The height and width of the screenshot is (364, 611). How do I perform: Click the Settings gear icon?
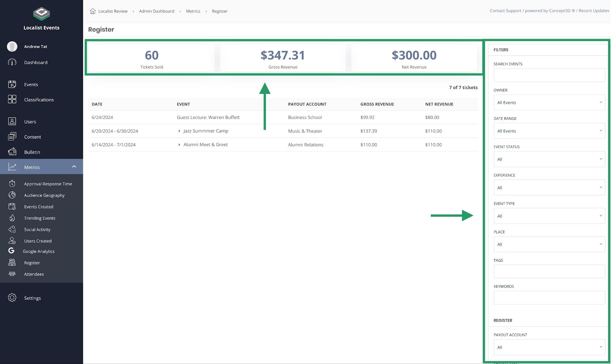[x=12, y=298]
